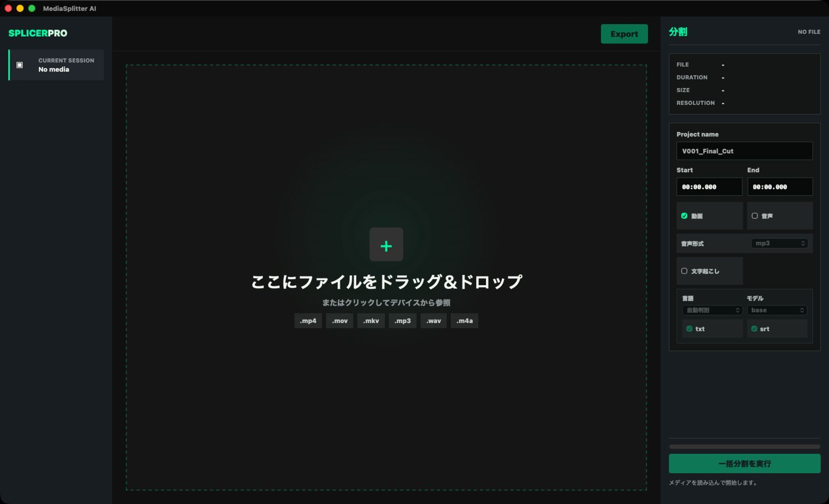Click the .mov format tag
The image size is (829, 504).
tap(339, 321)
